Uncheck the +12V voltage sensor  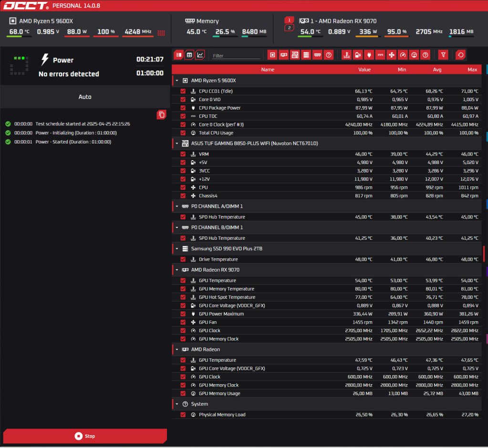(x=183, y=179)
